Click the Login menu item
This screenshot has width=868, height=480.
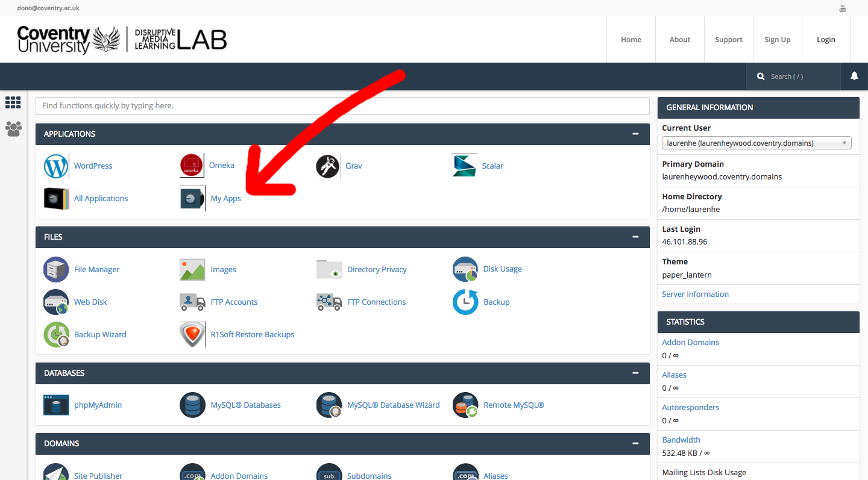pyautogui.click(x=826, y=40)
